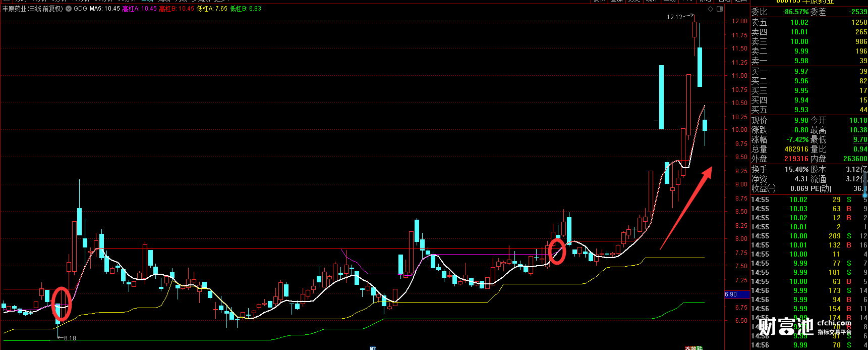The width and height of the screenshot is (868, 350).
Task: Select the 卖二 9.99 ask row
Action: click(x=809, y=51)
